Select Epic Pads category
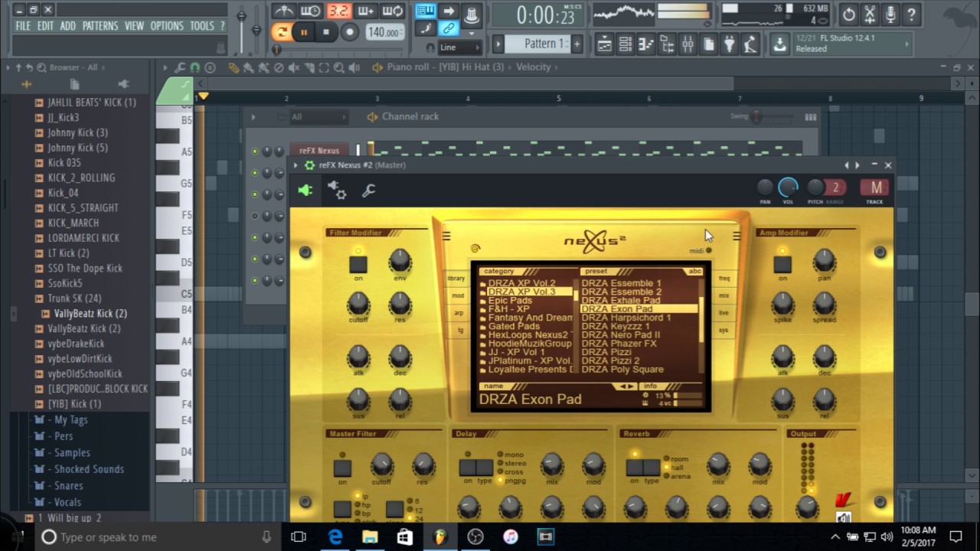Image resolution: width=980 pixels, height=551 pixels. point(510,301)
